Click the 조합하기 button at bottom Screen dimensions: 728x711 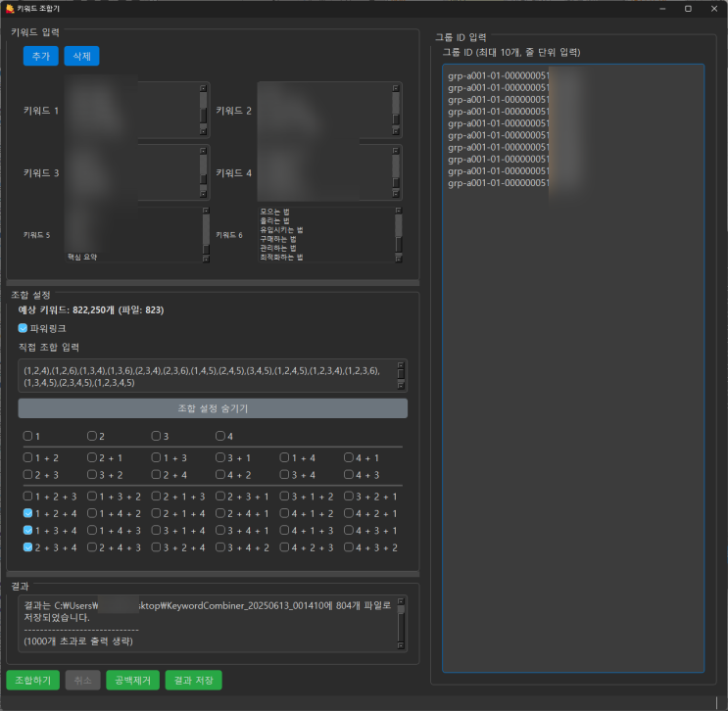click(x=32, y=681)
